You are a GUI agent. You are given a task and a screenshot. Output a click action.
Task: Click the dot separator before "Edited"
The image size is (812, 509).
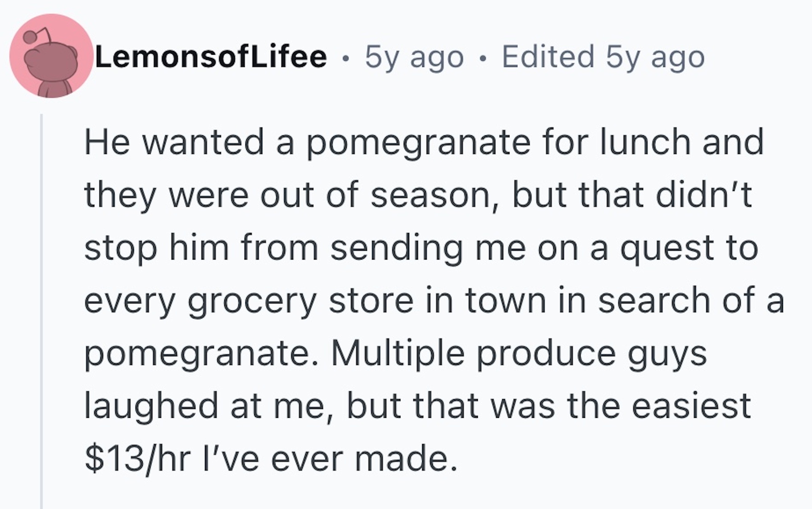[x=482, y=58]
